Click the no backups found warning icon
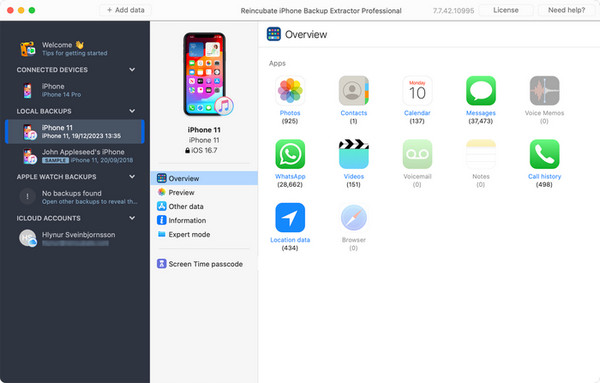The image size is (600, 383). click(27, 197)
